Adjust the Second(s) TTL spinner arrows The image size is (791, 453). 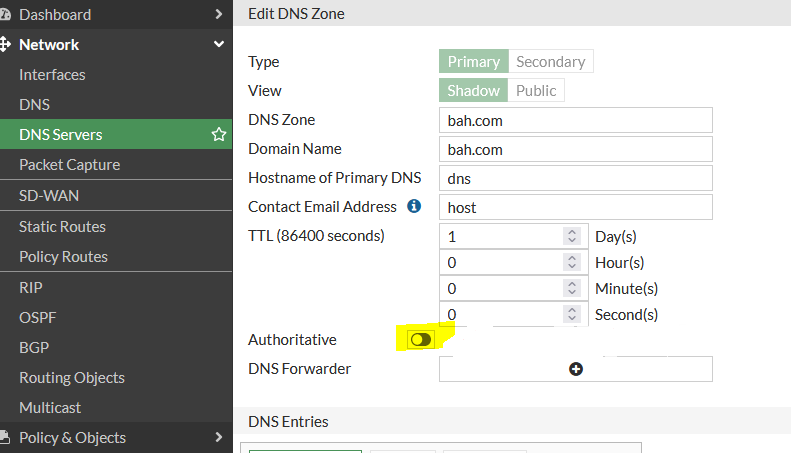[x=572, y=314]
